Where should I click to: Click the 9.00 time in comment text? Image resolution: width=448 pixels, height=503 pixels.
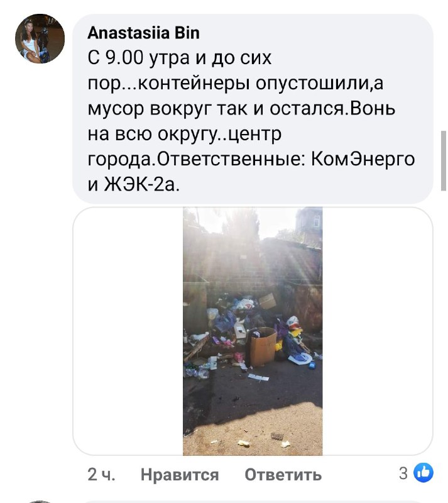[124, 58]
